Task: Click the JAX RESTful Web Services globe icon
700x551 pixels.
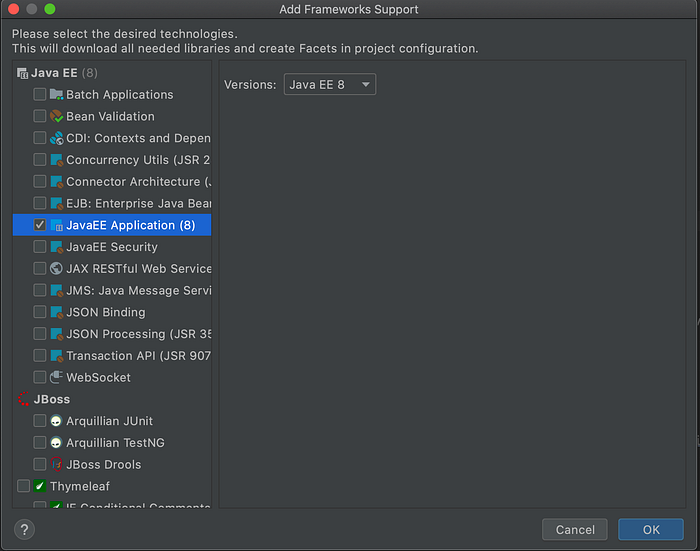Action: click(56, 268)
